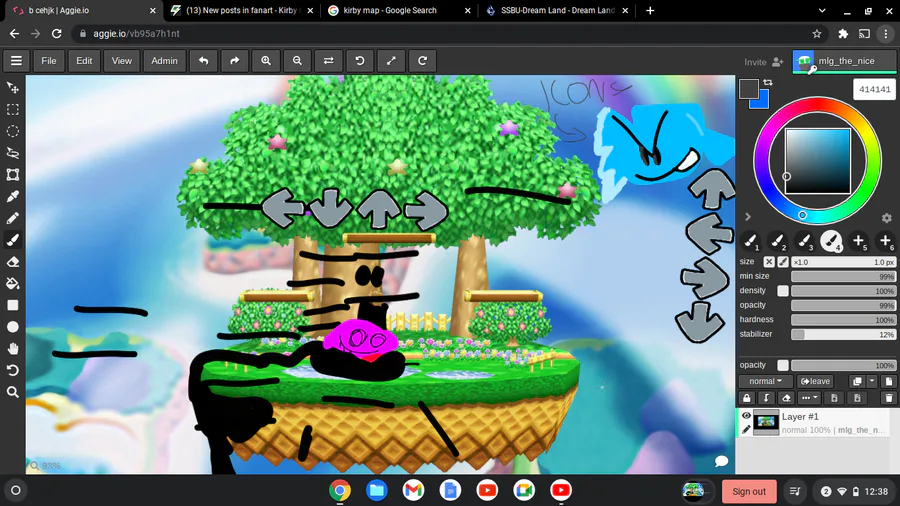Click the leave layer button
900x506 pixels.
click(815, 382)
